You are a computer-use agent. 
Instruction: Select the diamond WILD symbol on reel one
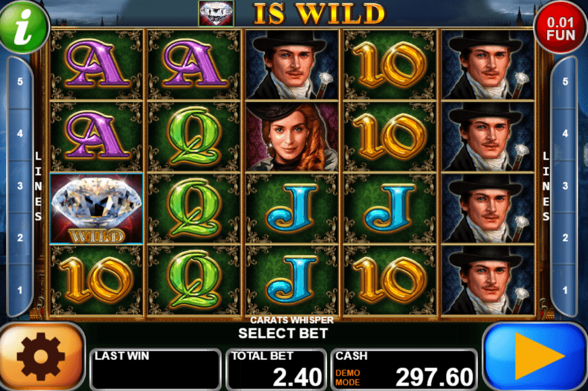pyautogui.click(x=96, y=209)
